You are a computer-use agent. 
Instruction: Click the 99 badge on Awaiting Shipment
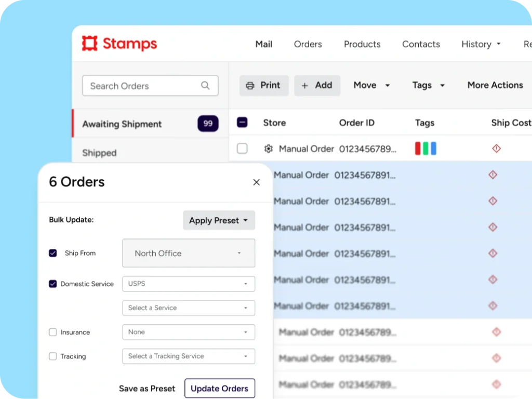pyautogui.click(x=208, y=124)
